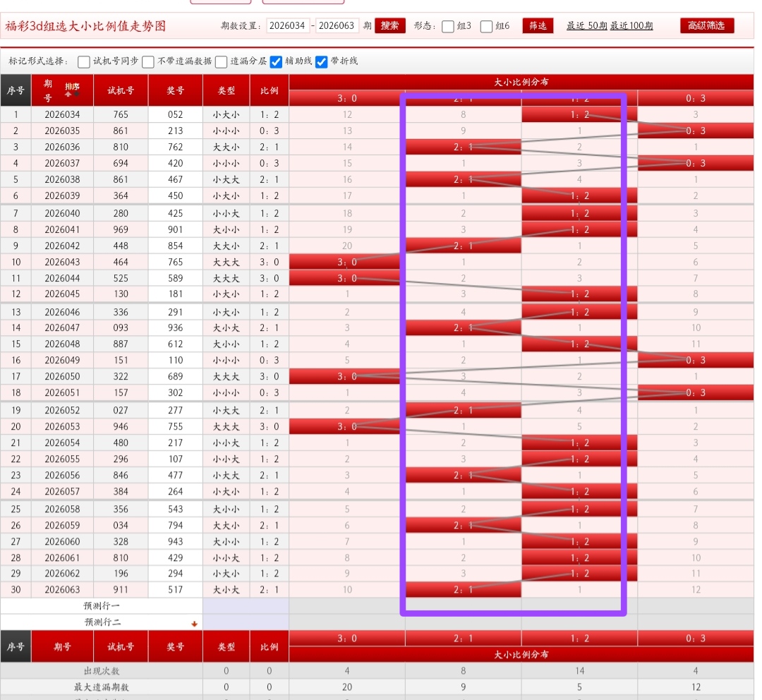Viewport: 762px width, 700px height.
Task: Select the 3:0 column header at top
Action: pyautogui.click(x=347, y=98)
